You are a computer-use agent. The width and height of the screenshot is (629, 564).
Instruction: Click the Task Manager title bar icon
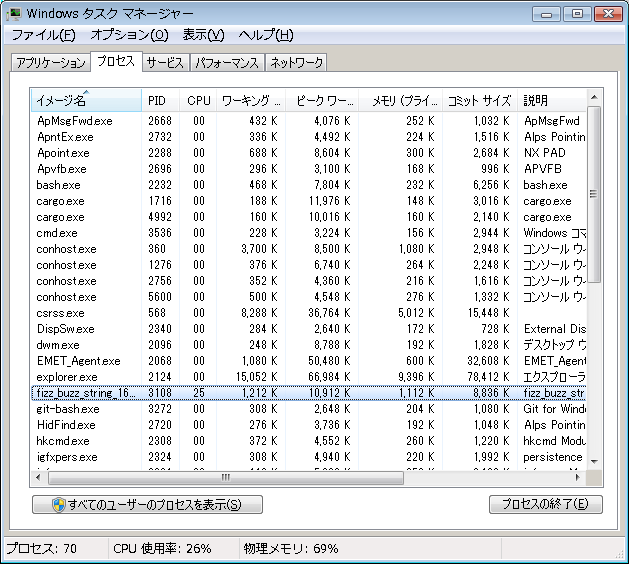(x=14, y=14)
